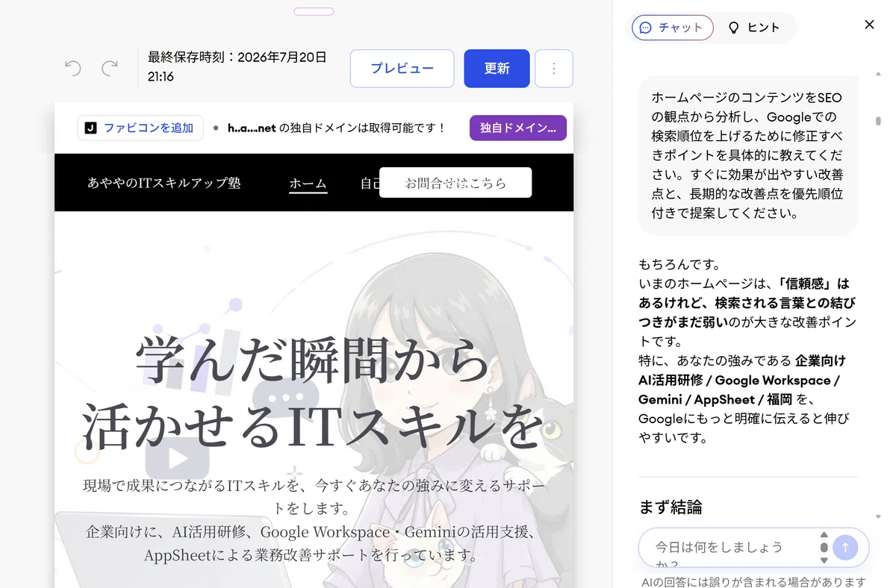Click the headline line 活かせるITスキルを
The width and height of the screenshot is (896, 588).
(313, 427)
